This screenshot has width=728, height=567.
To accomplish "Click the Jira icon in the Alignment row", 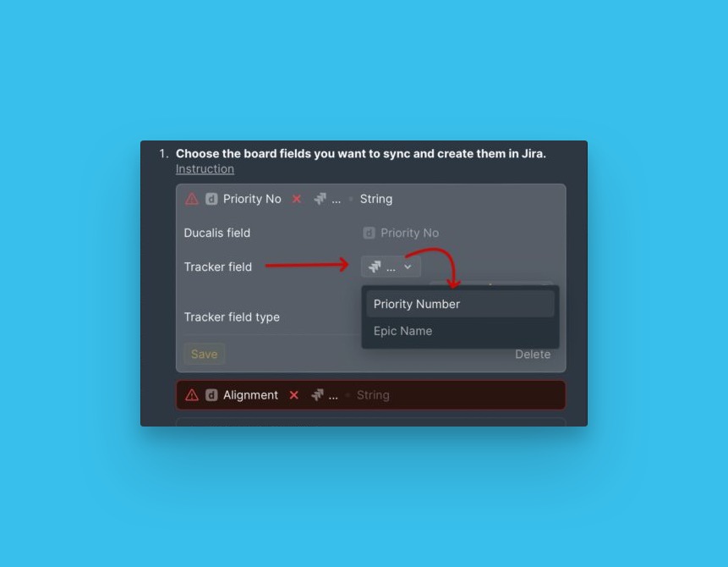I will (x=317, y=395).
